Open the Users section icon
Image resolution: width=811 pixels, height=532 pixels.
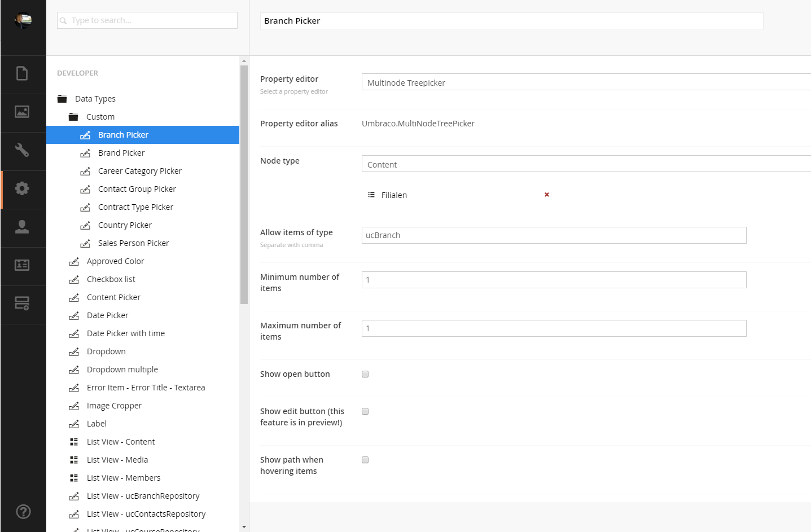[22, 227]
